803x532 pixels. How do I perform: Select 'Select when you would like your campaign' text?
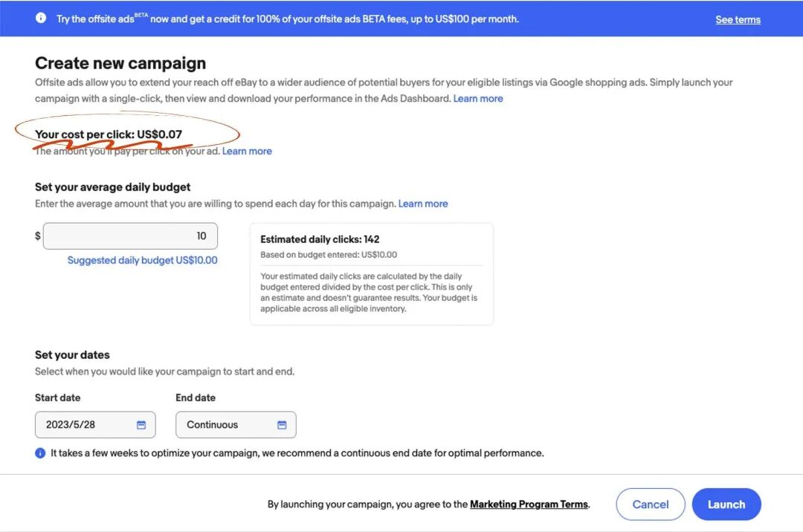164,372
